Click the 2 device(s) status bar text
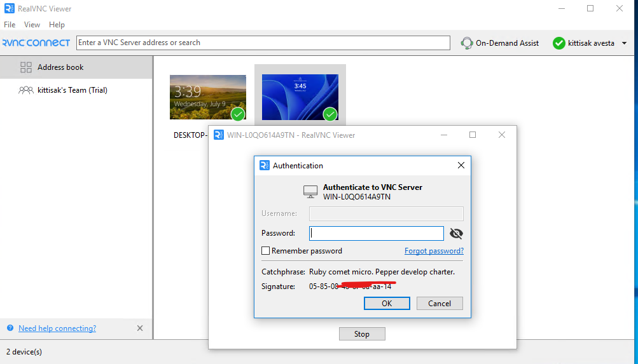638x364 pixels. (x=24, y=352)
